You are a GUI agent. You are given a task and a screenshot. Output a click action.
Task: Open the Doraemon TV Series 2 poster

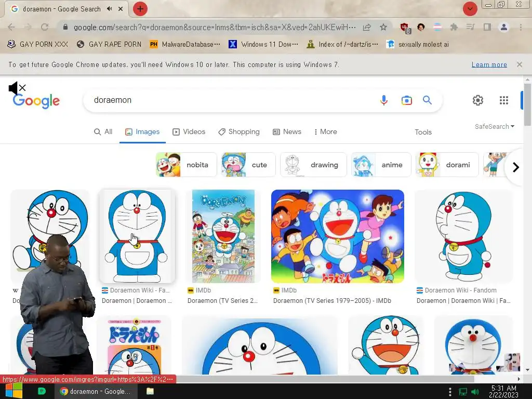point(223,236)
